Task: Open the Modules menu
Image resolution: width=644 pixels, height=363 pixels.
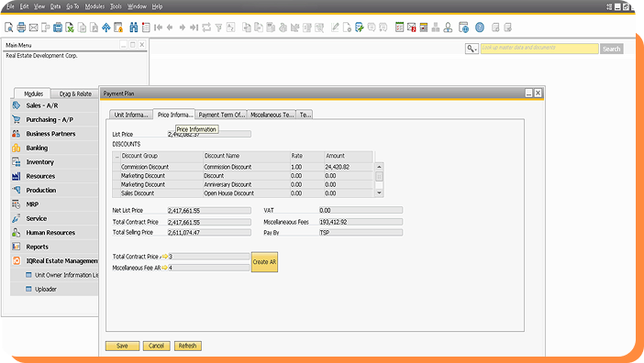Action: [94, 6]
